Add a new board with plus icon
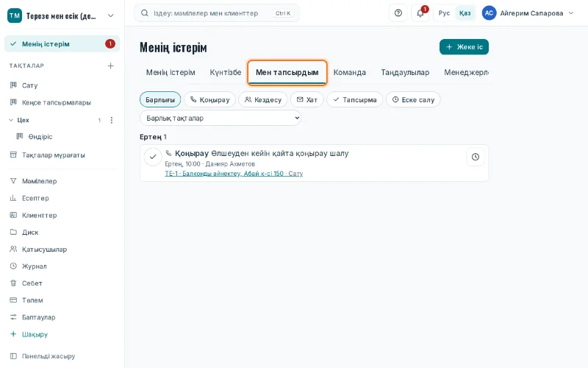588x368 pixels. tap(111, 66)
